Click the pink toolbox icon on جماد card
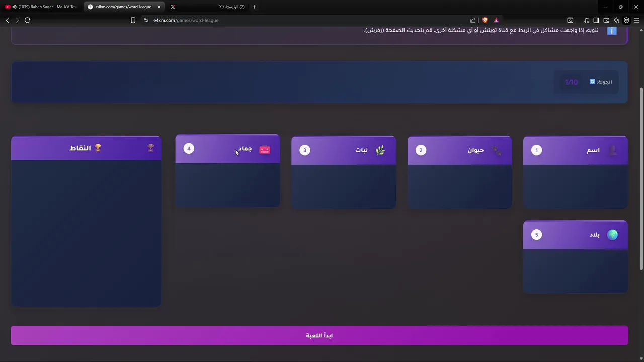The height and width of the screenshot is (362, 644). (265, 149)
